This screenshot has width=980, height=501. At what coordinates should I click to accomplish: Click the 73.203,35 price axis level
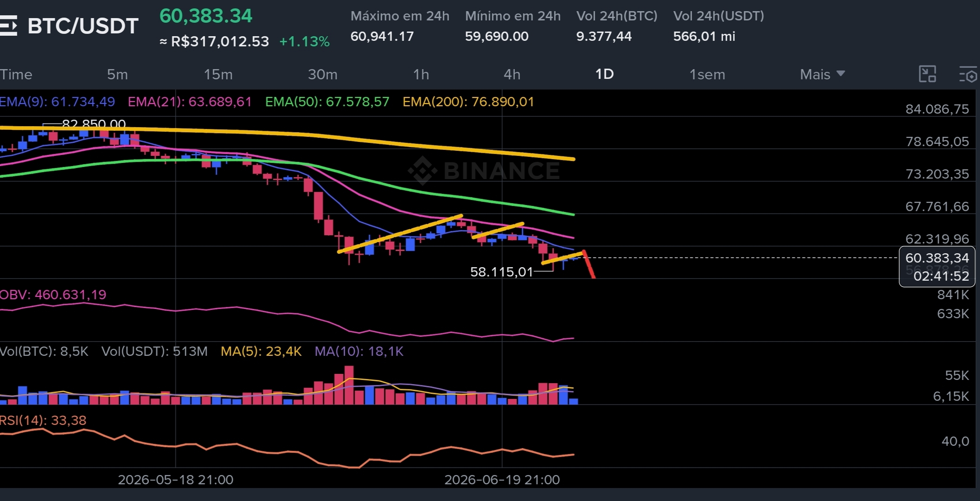937,174
